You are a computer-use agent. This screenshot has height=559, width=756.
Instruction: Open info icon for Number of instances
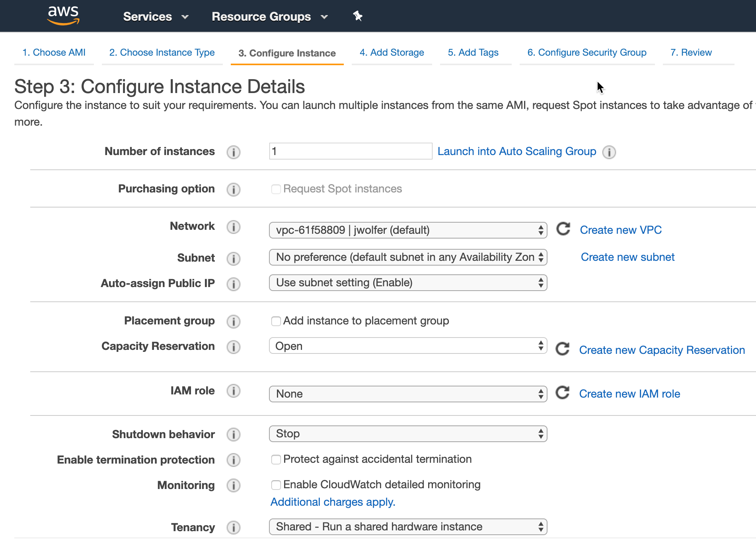coord(234,152)
